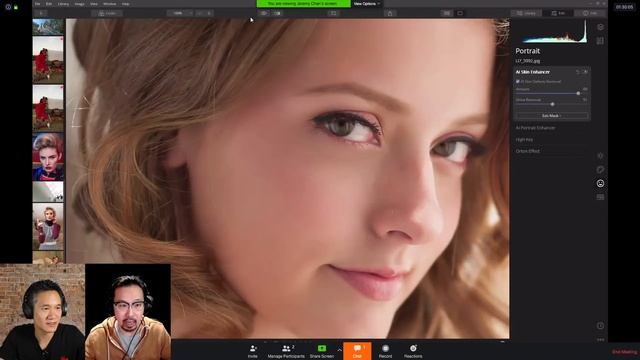Open the Library menu
This screenshot has height=360, width=640.
[63, 4]
